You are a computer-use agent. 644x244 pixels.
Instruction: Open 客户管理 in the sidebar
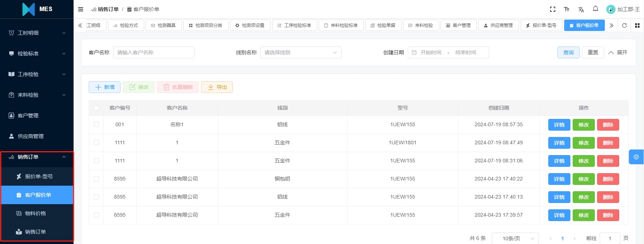pos(37,116)
